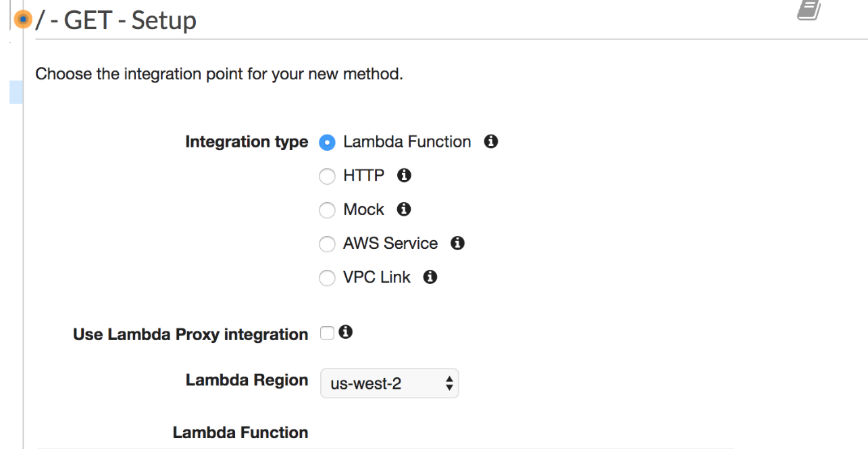This screenshot has width=868, height=449.
Task: Click the '/ - GET - Setup' heading text
Action: click(x=116, y=21)
